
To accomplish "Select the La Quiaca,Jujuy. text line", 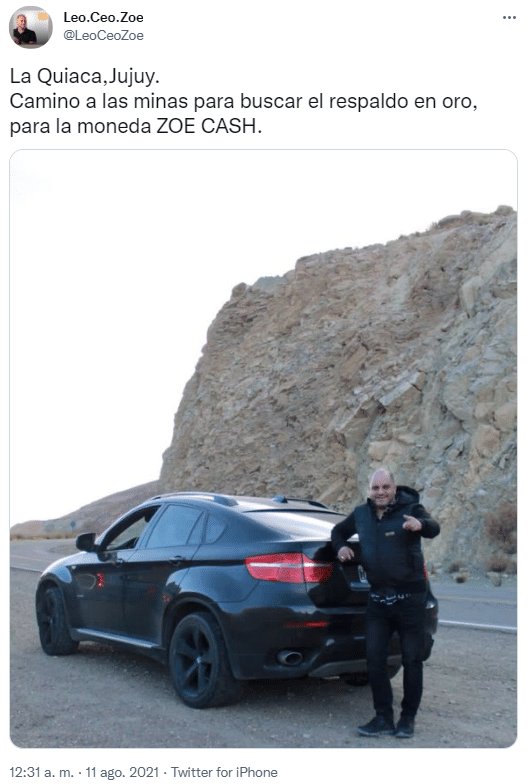I will pos(84,76).
